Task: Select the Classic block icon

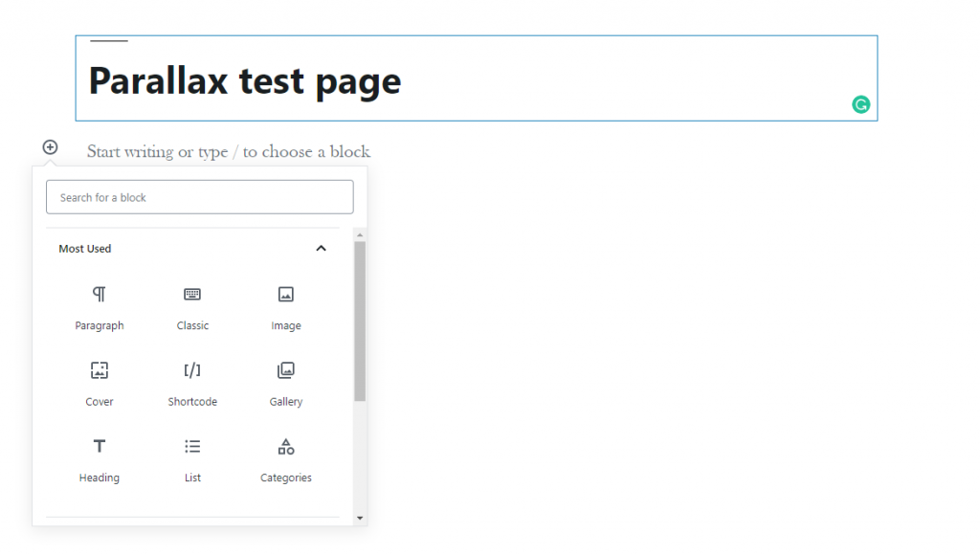Action: tap(192, 294)
